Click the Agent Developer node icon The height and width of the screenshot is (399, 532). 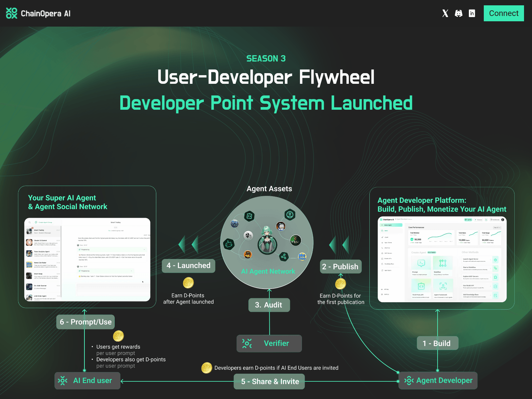[x=409, y=380]
